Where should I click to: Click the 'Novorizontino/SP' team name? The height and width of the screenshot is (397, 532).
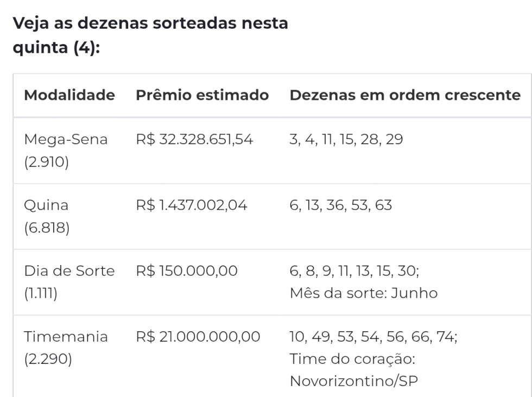pyautogui.click(x=353, y=381)
